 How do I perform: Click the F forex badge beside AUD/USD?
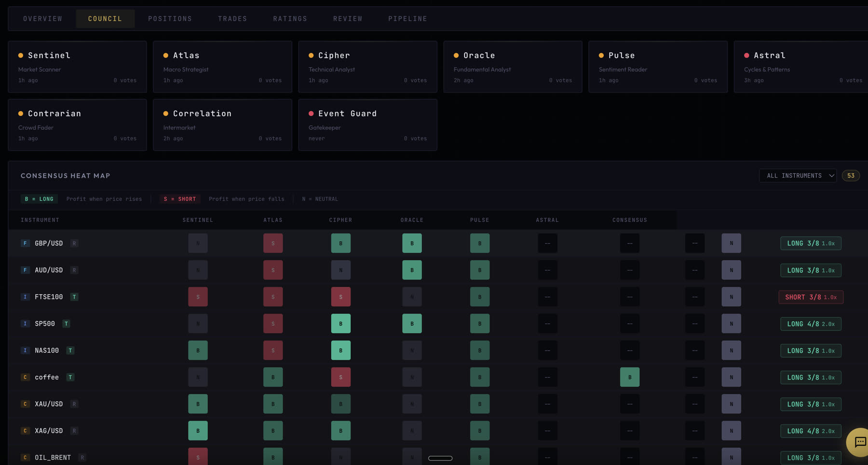tap(25, 270)
